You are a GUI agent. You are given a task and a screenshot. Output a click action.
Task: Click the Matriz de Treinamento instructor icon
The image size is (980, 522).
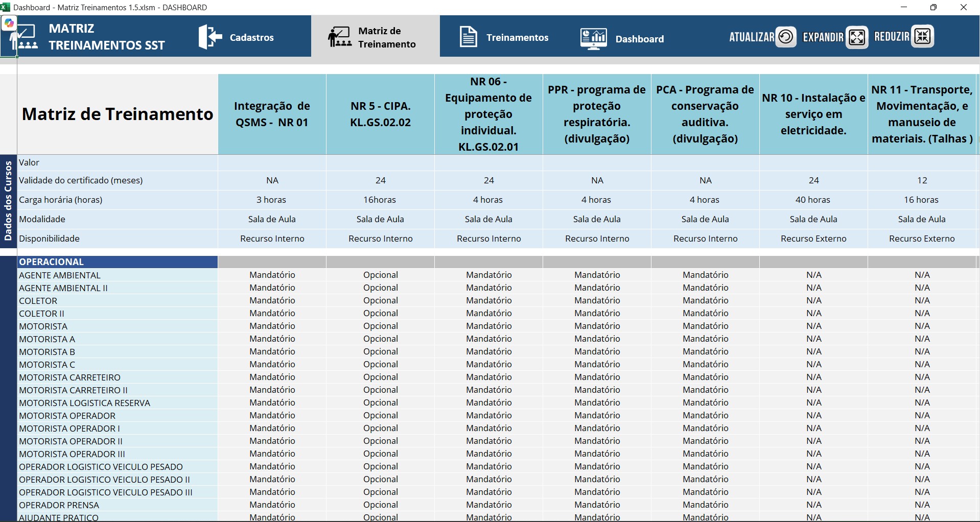point(340,37)
